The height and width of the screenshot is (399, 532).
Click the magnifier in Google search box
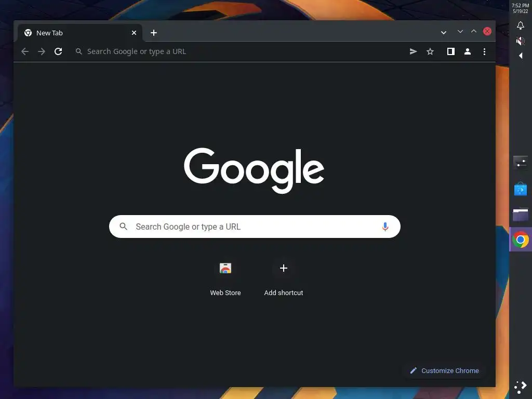click(x=124, y=227)
